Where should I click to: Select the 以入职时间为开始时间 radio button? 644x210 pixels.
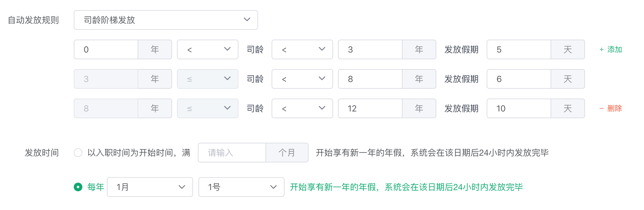coord(78,153)
